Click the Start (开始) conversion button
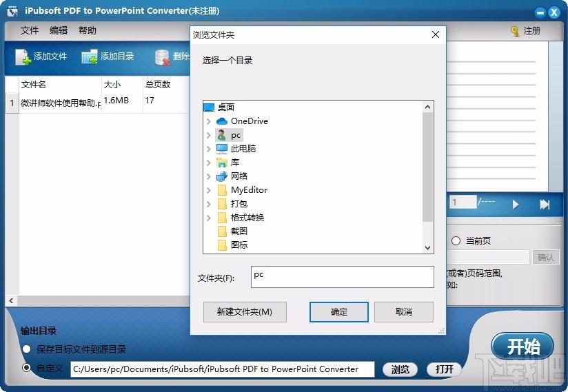Image resolution: width=568 pixels, height=392 pixels. tap(523, 347)
